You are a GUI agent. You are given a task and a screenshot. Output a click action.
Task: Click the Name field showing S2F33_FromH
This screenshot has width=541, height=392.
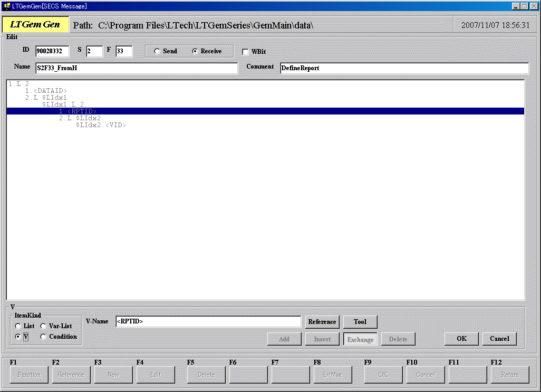click(x=136, y=68)
